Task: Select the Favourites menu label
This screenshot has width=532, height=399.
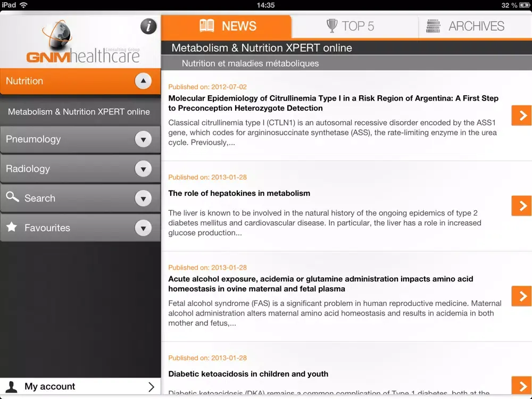Action: (47, 228)
